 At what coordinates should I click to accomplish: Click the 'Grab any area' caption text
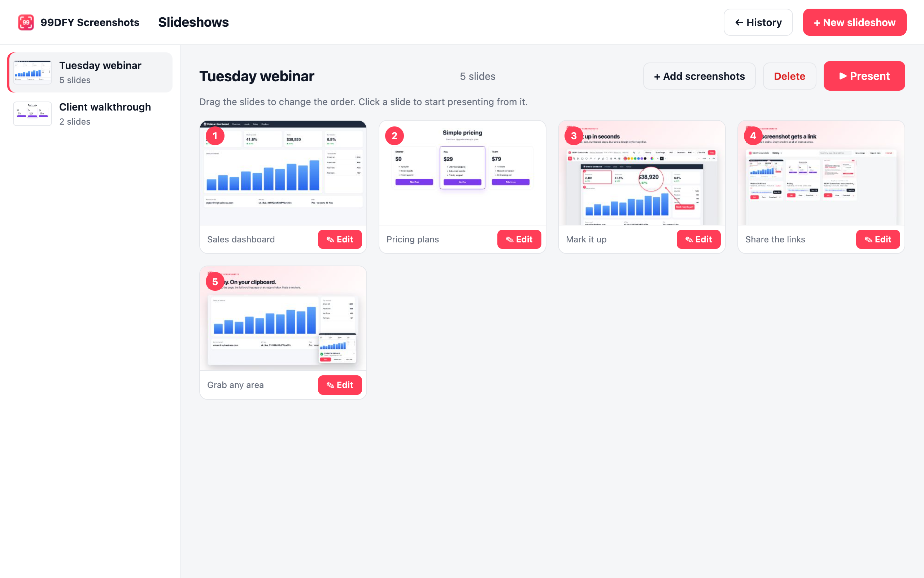(x=235, y=385)
